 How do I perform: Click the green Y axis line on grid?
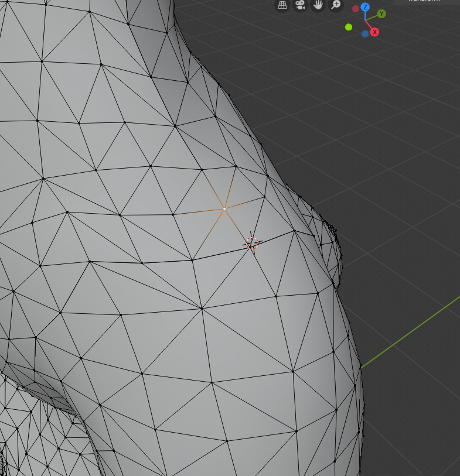410,334
